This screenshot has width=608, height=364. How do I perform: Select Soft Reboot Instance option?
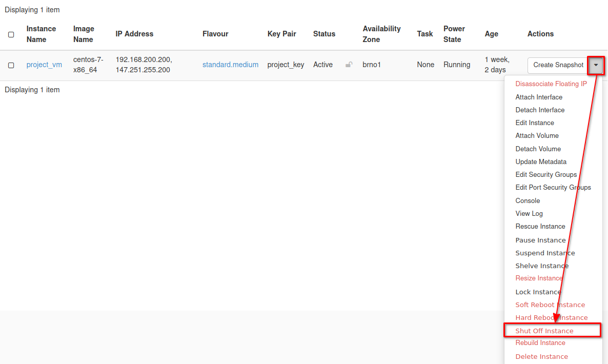550,305
